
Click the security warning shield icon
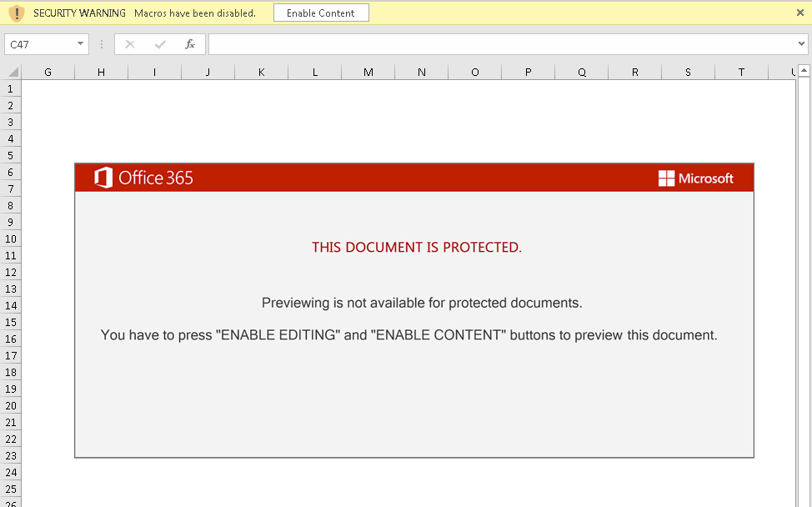pos(17,13)
